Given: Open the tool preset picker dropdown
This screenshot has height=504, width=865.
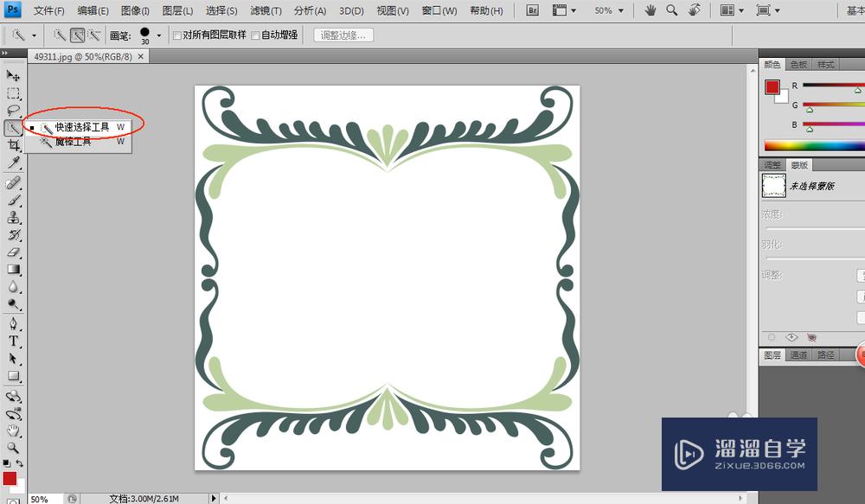Looking at the screenshot, I should coord(35,35).
